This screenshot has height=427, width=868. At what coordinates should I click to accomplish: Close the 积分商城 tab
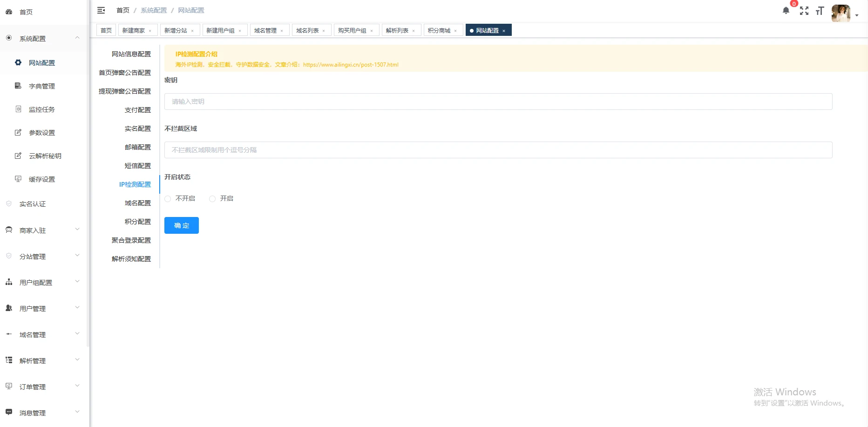455,31
